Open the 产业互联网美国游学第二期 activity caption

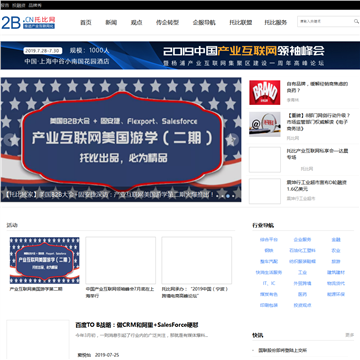36,289
